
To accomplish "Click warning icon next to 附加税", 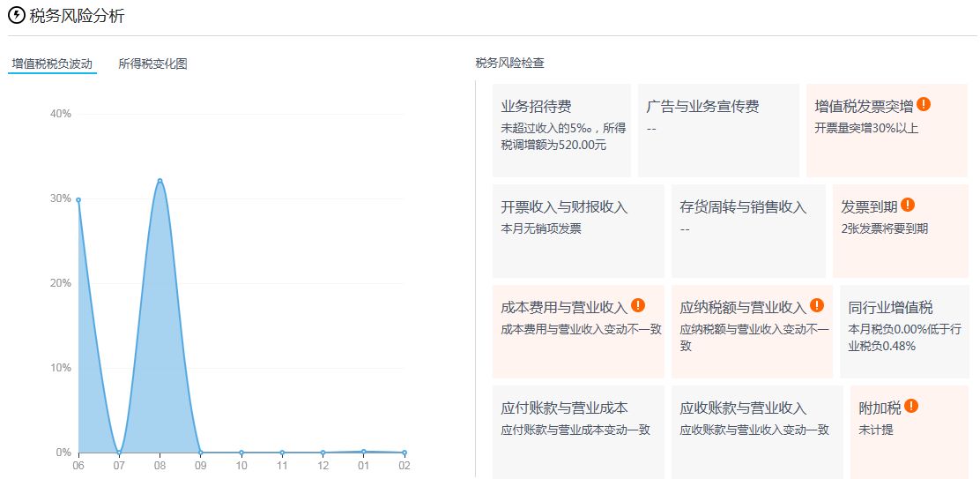I will point(911,406).
